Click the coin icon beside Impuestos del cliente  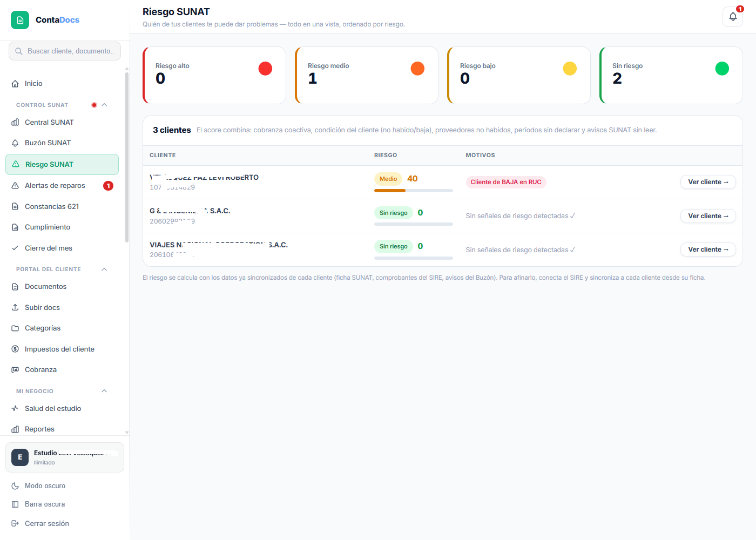coord(15,349)
